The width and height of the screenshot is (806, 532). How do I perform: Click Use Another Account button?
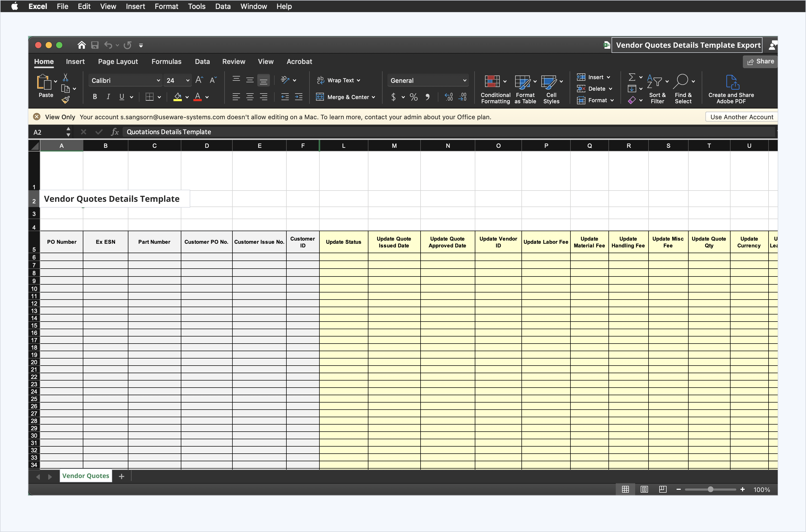pos(742,117)
